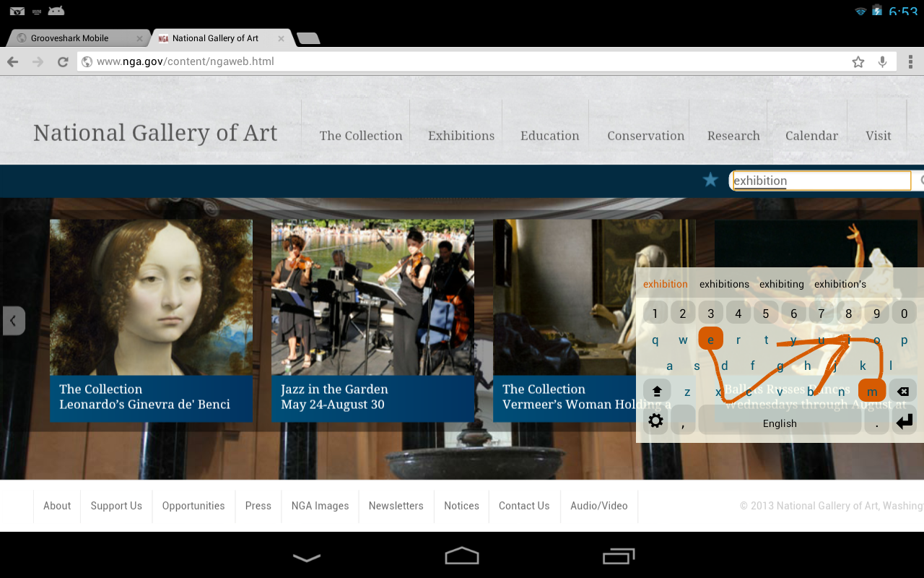Image resolution: width=924 pixels, height=578 pixels.
Task: Choose the 'exhibitions' keyboard suggestion
Action: (724, 284)
